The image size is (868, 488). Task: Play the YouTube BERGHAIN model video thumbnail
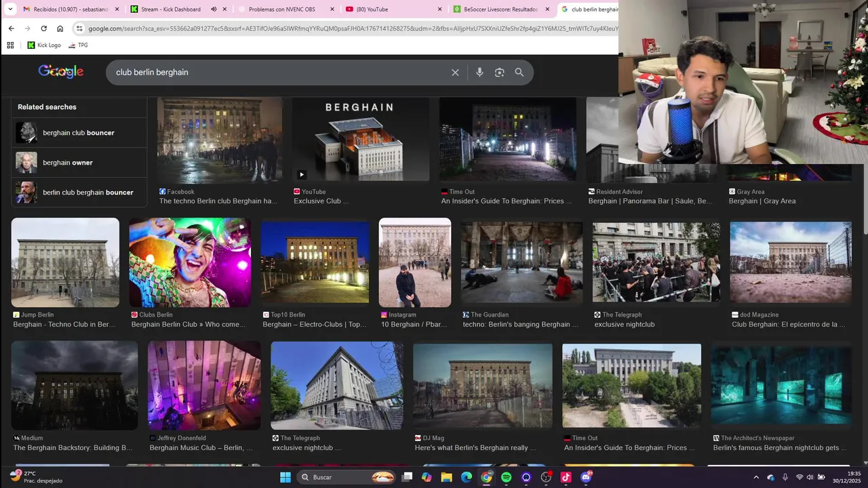360,140
